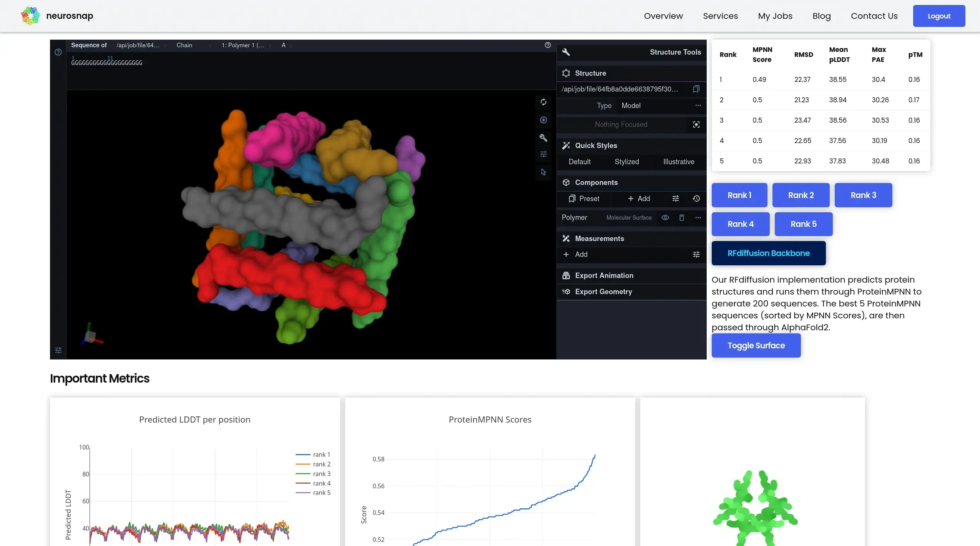Apply the Illustrative quick style

pyautogui.click(x=678, y=162)
